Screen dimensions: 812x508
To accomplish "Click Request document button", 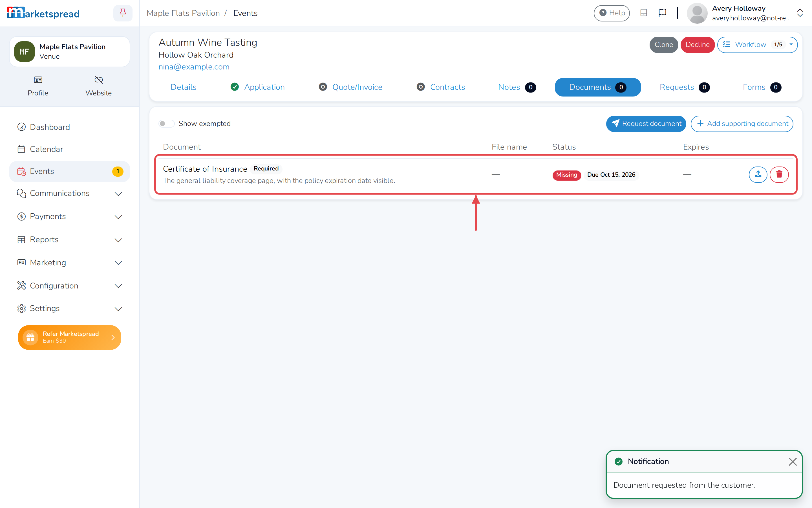I will (646, 124).
